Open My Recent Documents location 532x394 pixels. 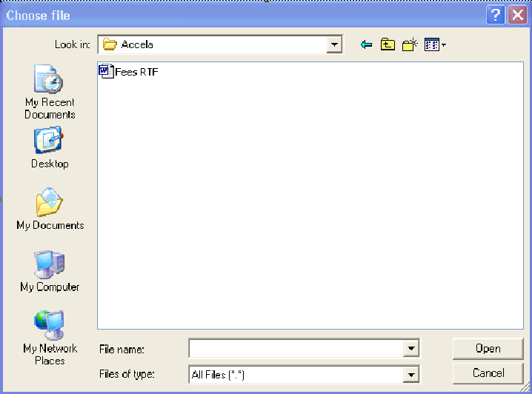coord(50,92)
